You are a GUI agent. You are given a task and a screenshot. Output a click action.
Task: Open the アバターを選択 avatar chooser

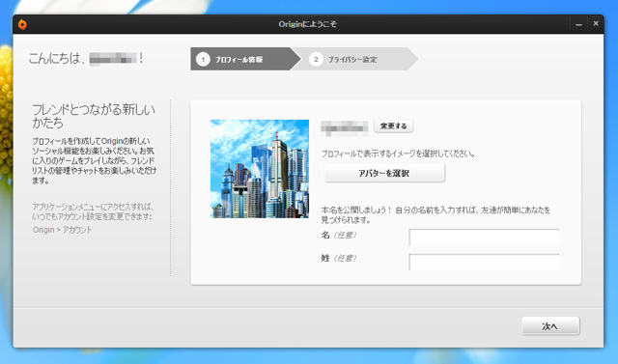(x=384, y=173)
